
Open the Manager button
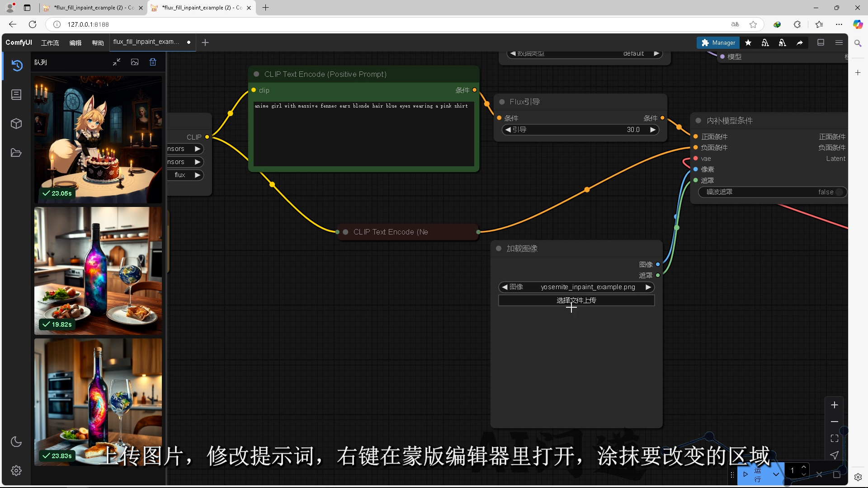718,42
